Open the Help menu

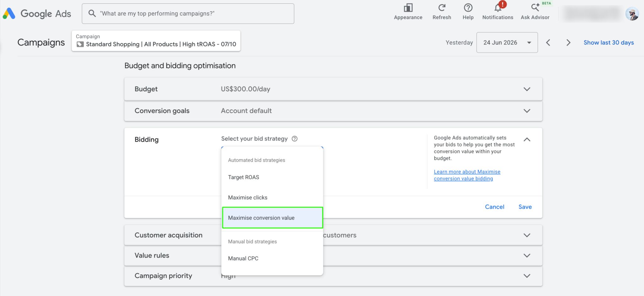pos(468,12)
